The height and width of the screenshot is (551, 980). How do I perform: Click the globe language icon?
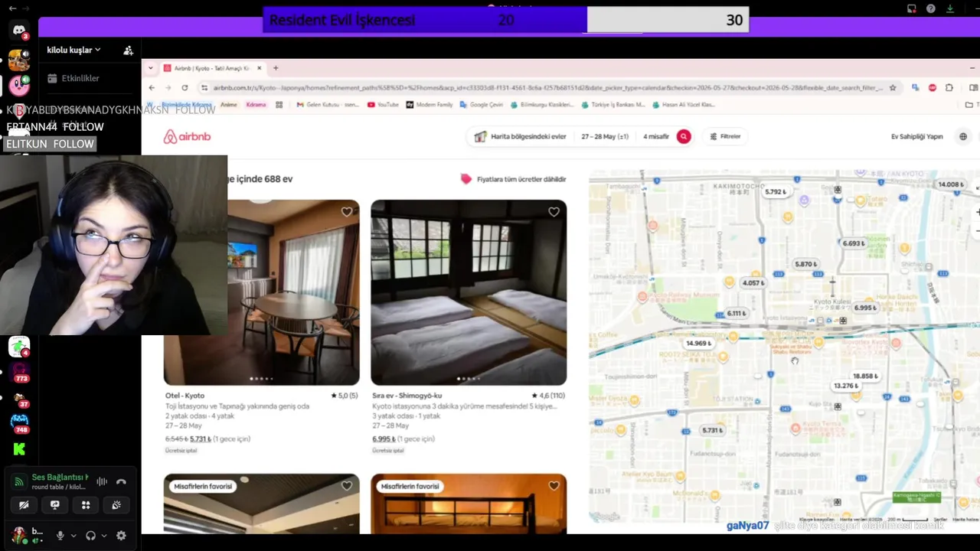click(963, 136)
